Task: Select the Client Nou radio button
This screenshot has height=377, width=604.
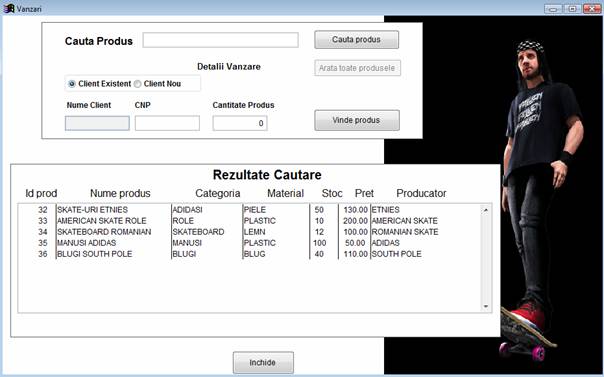Action: tap(138, 84)
